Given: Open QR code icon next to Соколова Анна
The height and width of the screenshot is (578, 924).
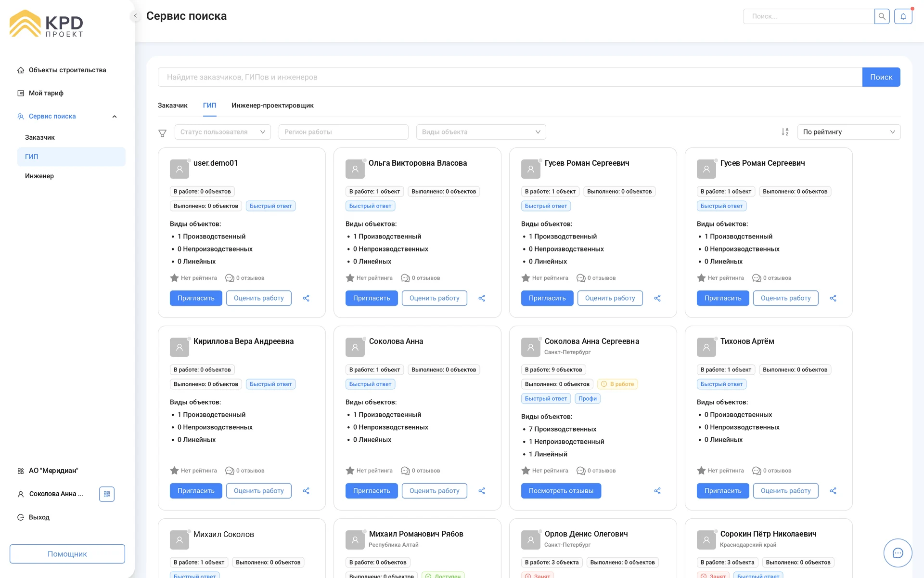Looking at the screenshot, I should tap(107, 494).
